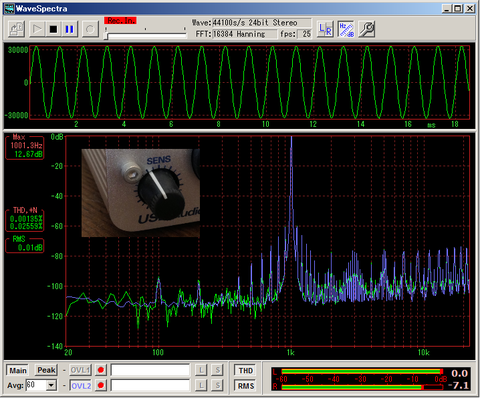
Task: Stop playback with the square button
Action: pos(53,29)
